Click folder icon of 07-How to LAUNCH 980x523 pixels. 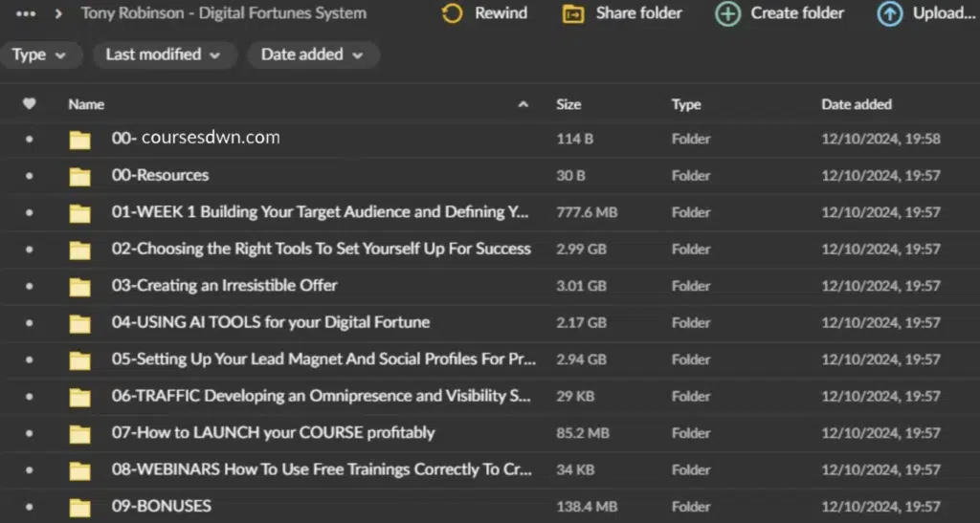(80, 434)
